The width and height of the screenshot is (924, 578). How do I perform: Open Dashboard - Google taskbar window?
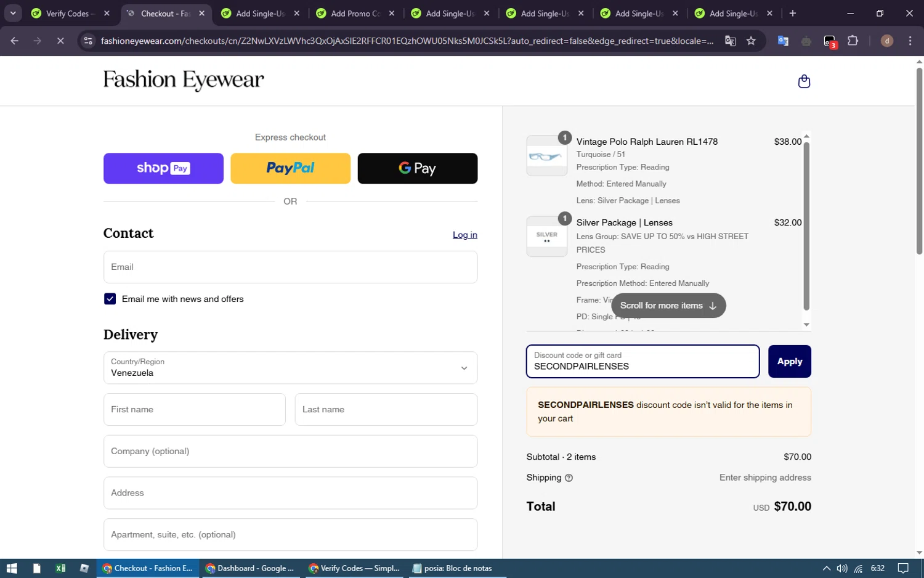(249, 568)
